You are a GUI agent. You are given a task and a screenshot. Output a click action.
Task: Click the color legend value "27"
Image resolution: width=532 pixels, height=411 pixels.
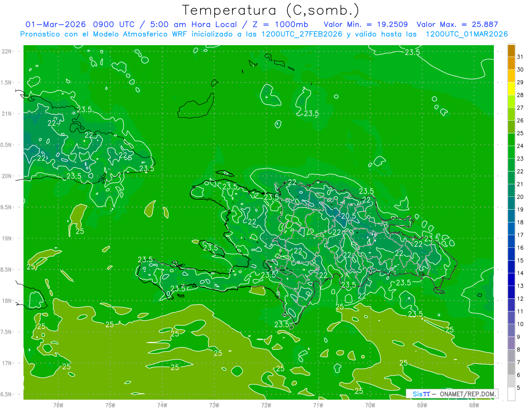pos(520,108)
